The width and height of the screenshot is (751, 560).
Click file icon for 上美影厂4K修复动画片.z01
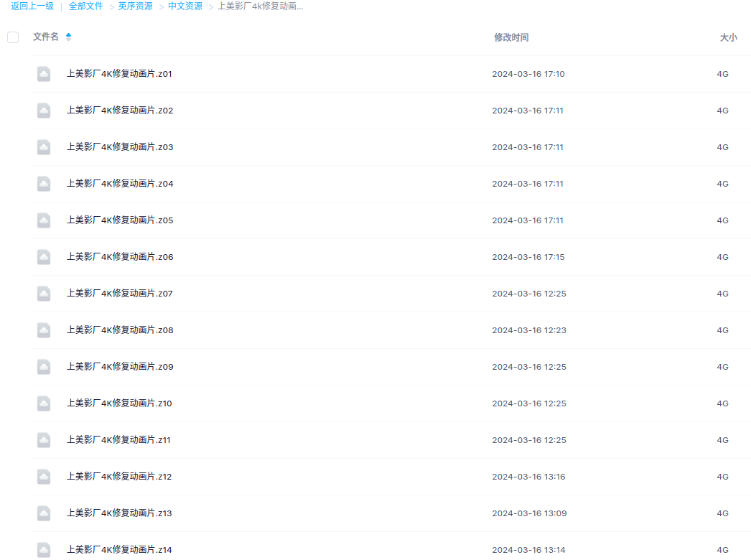[x=44, y=74]
